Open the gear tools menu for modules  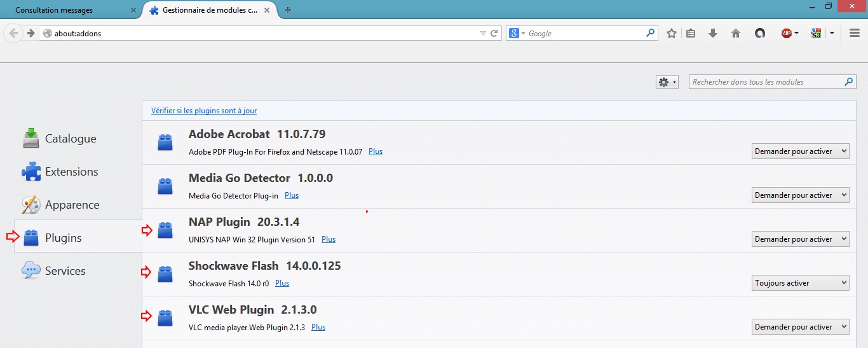[667, 82]
